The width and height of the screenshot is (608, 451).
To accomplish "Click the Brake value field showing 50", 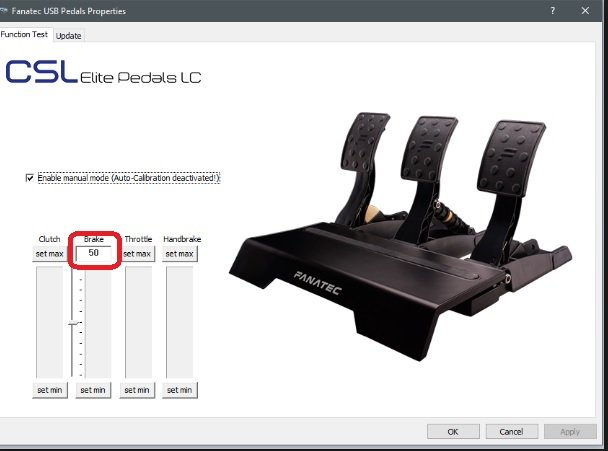I will pos(94,254).
